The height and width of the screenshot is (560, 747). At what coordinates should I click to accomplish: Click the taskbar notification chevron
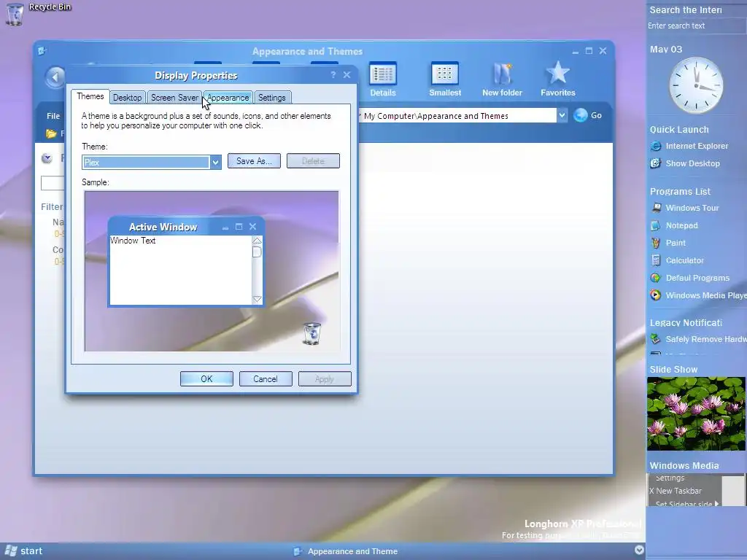(x=639, y=550)
